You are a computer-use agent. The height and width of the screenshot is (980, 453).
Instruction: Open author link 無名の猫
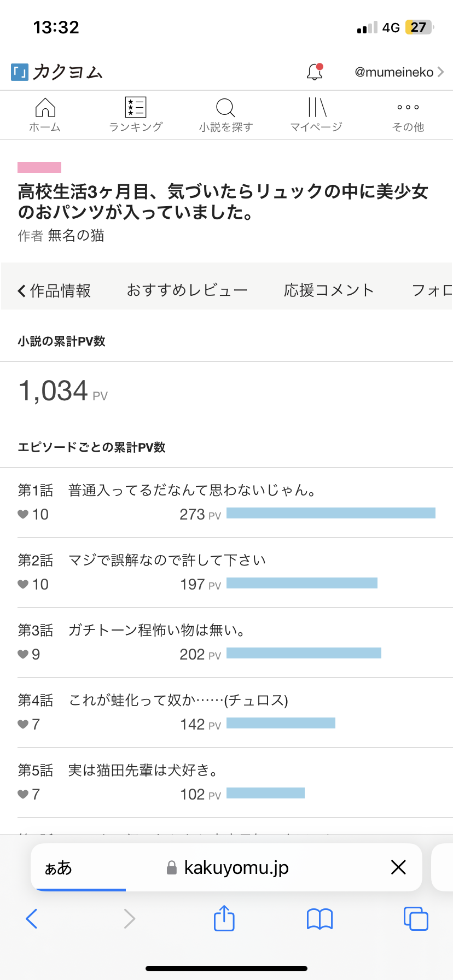tap(76, 236)
